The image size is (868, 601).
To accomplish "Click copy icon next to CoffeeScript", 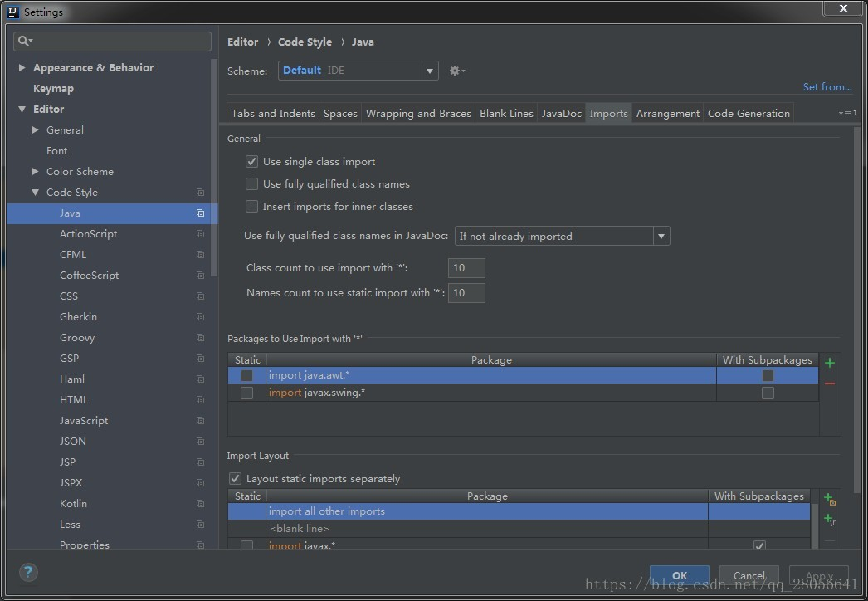I will [x=200, y=276].
